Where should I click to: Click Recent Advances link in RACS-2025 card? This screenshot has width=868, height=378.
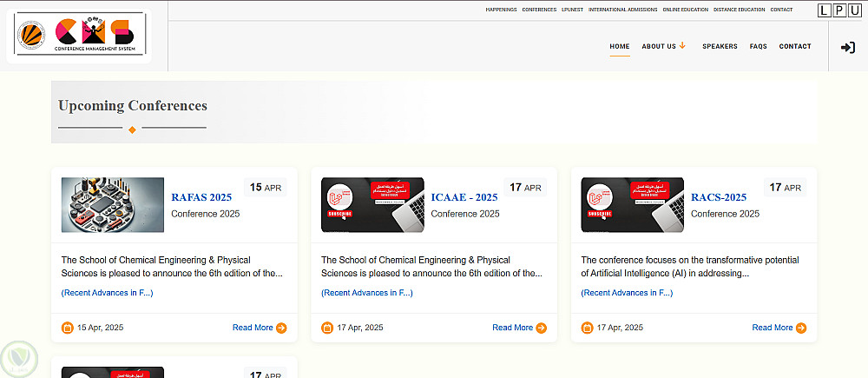click(628, 293)
